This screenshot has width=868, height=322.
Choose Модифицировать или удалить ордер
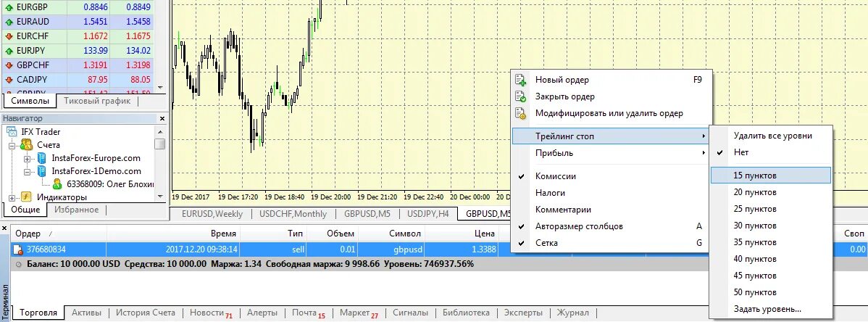(610, 113)
